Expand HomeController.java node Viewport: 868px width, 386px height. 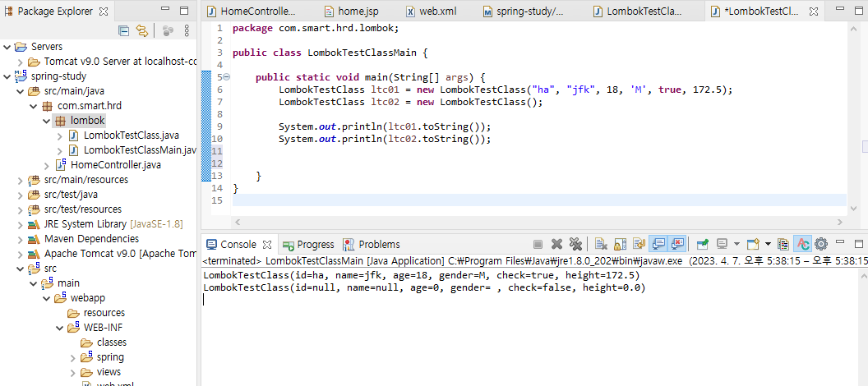click(x=47, y=165)
